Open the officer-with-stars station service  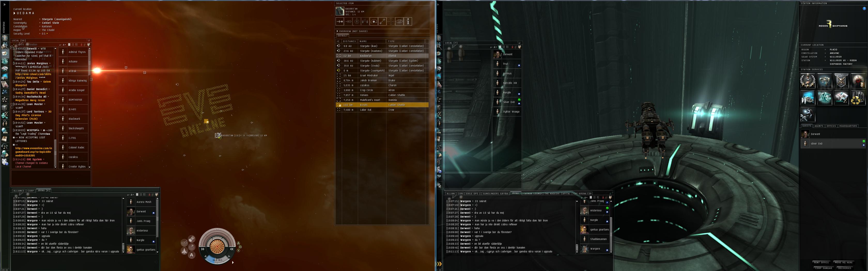point(808,81)
